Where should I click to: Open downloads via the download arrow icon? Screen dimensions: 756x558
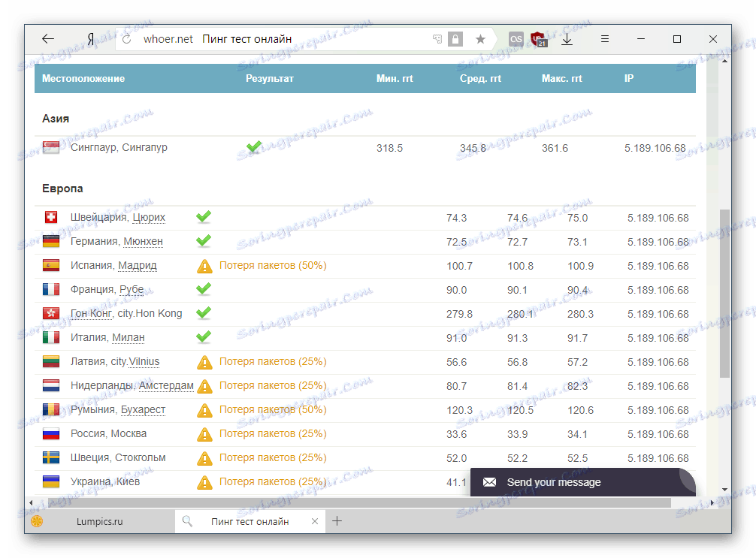pyautogui.click(x=567, y=39)
